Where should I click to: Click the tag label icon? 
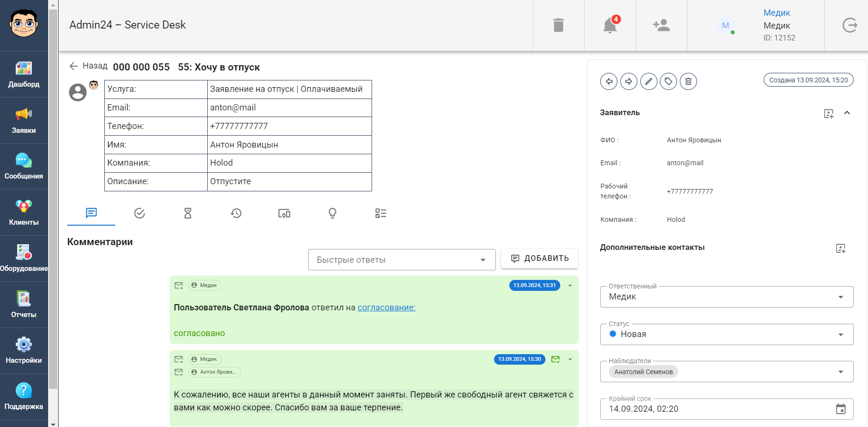coord(668,81)
